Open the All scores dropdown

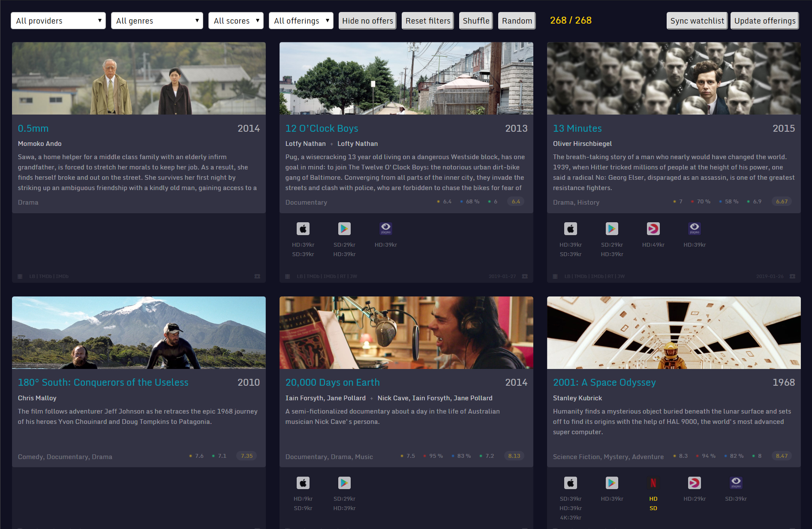click(x=236, y=21)
